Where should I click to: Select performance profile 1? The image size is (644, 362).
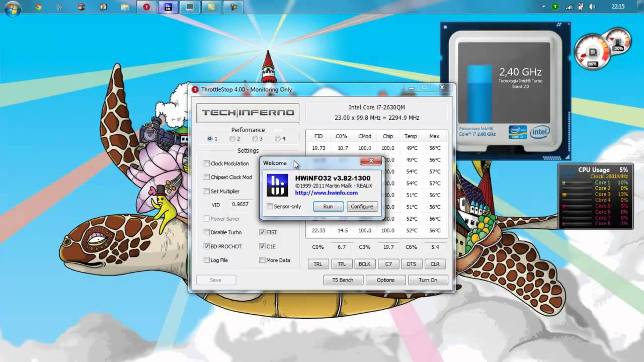pyautogui.click(x=210, y=139)
